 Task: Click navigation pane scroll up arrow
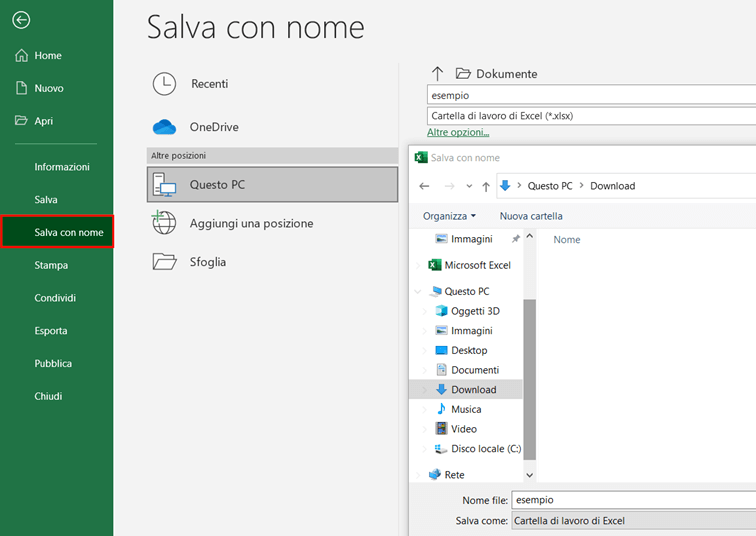pos(529,236)
